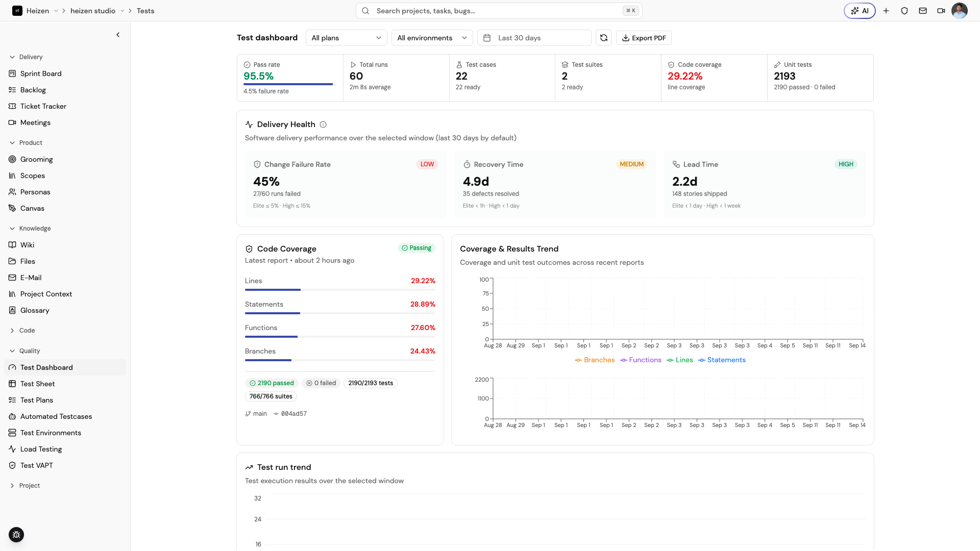
Task: Click the Lines coverage progress bar
Action: click(x=340, y=290)
